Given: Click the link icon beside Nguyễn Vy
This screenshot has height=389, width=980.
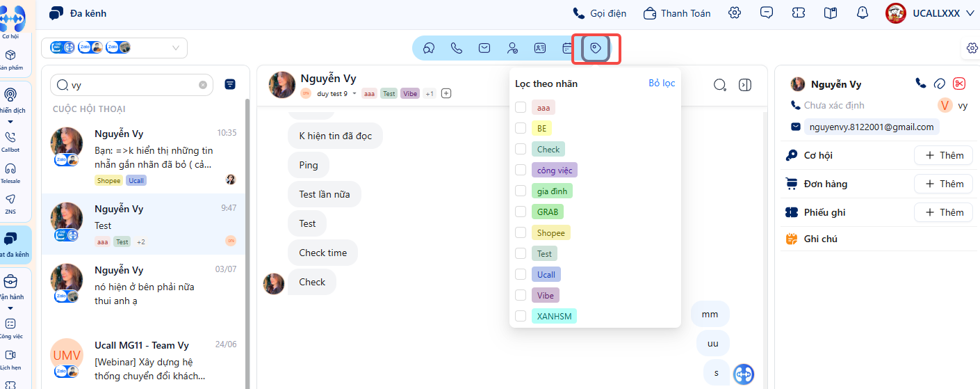Looking at the screenshot, I should [x=940, y=84].
